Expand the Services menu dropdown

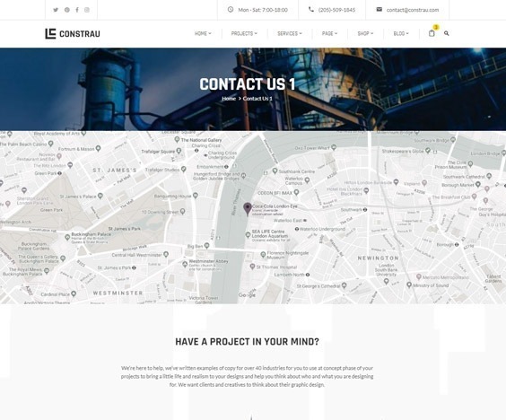click(x=290, y=33)
